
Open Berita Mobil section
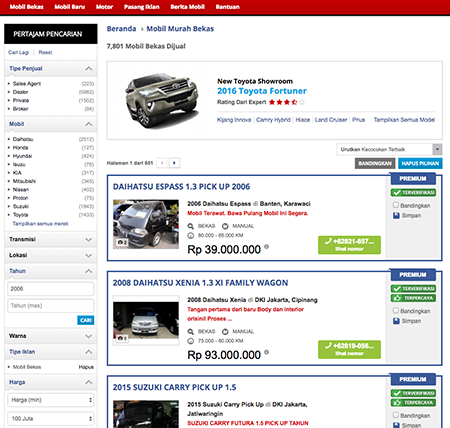[187, 7]
